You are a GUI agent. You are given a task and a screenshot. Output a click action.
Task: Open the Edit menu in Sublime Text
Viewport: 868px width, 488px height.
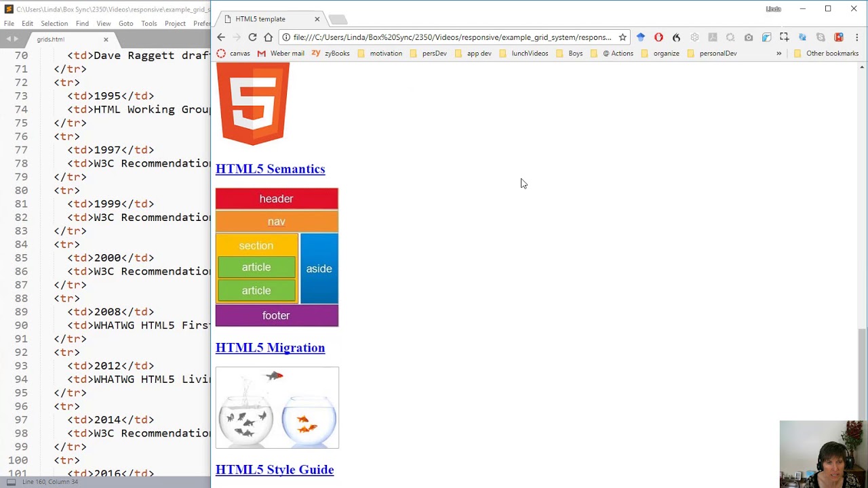tap(27, 23)
